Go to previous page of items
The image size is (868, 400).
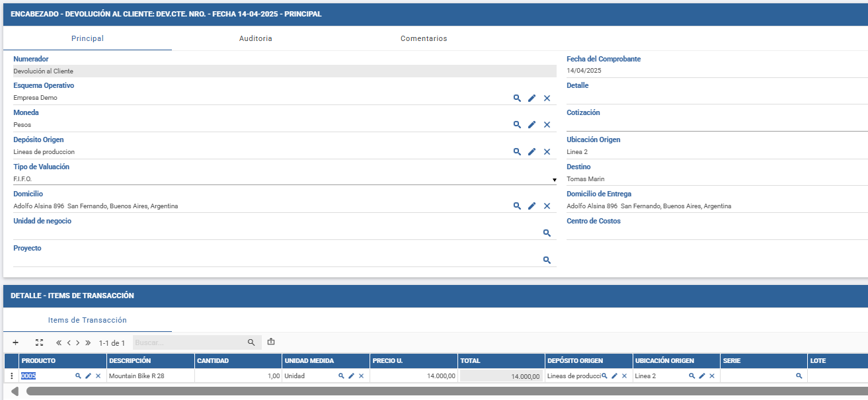(69, 342)
